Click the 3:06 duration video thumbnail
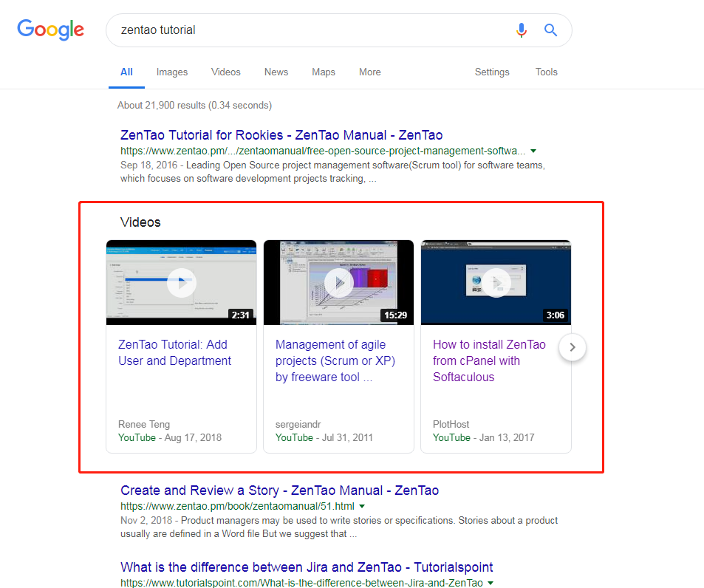This screenshot has height=588, width=704. click(496, 282)
